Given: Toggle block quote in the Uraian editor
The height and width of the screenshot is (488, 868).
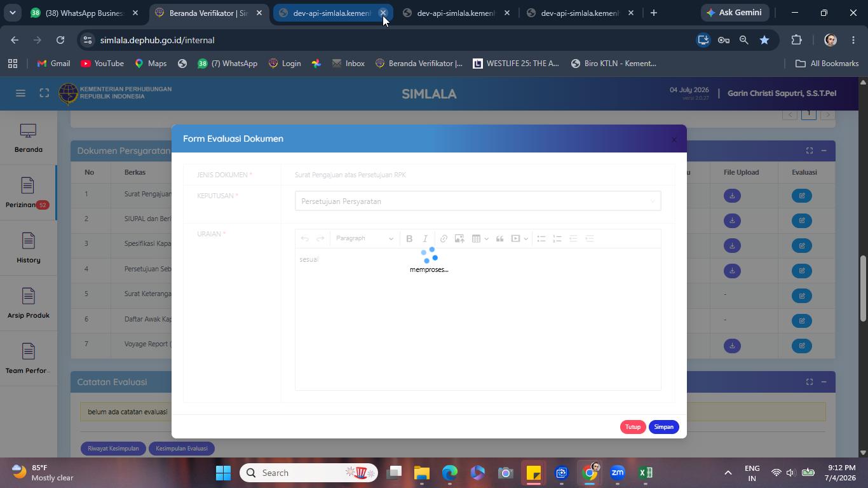Looking at the screenshot, I should point(499,238).
